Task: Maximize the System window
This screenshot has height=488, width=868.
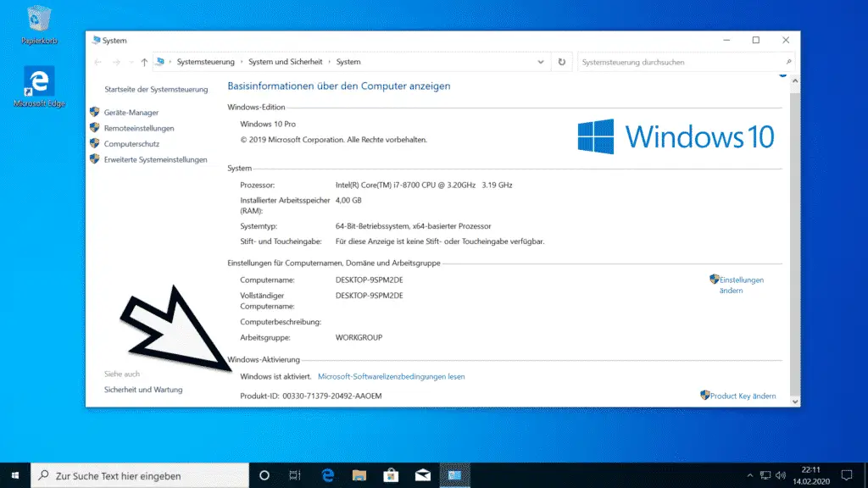Action: 756,40
